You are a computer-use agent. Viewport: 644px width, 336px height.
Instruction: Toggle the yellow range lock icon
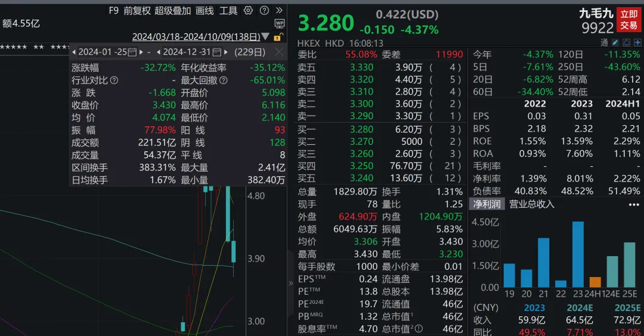pos(278,37)
